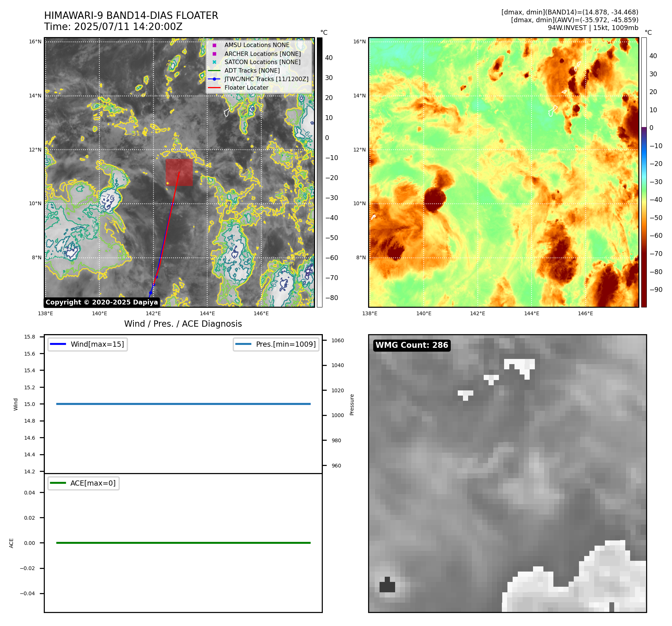Select the Time 2025/07/11 14:20:00Z label
Image resolution: width=672 pixels, height=626 pixels.
[x=113, y=27]
